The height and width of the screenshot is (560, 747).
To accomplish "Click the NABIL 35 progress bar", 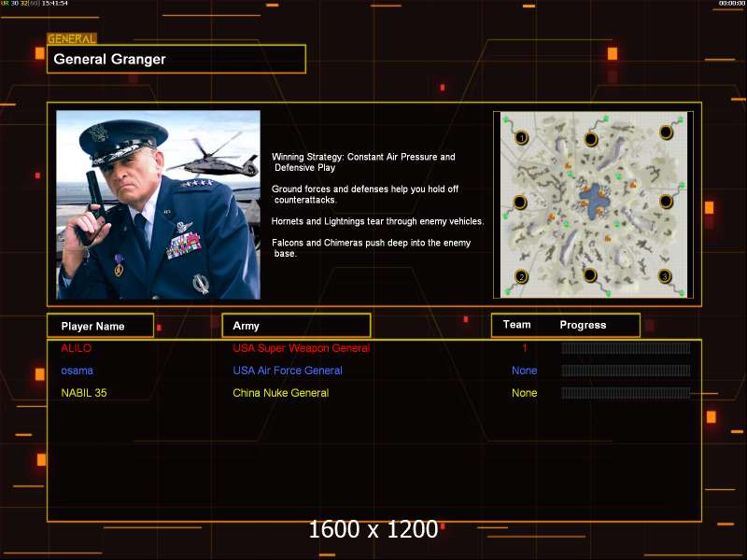I will coord(625,393).
